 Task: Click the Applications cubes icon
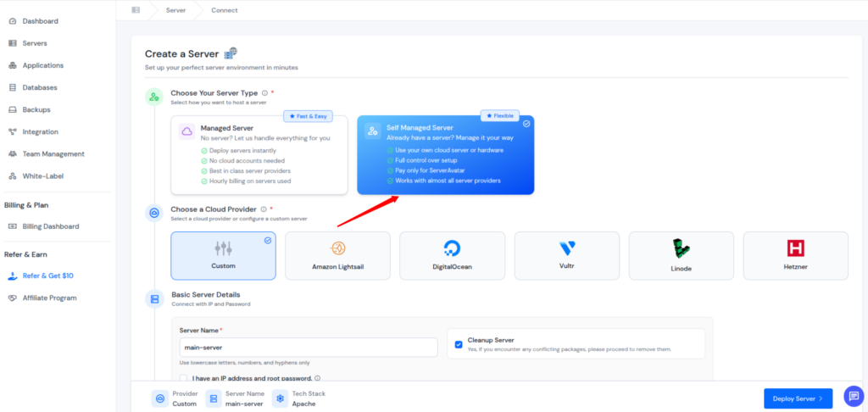click(x=13, y=65)
